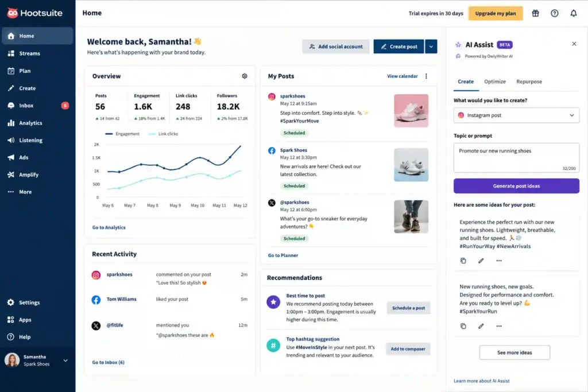This screenshot has height=392, width=588.
Task: Click the AI Assist star icon
Action: click(458, 45)
